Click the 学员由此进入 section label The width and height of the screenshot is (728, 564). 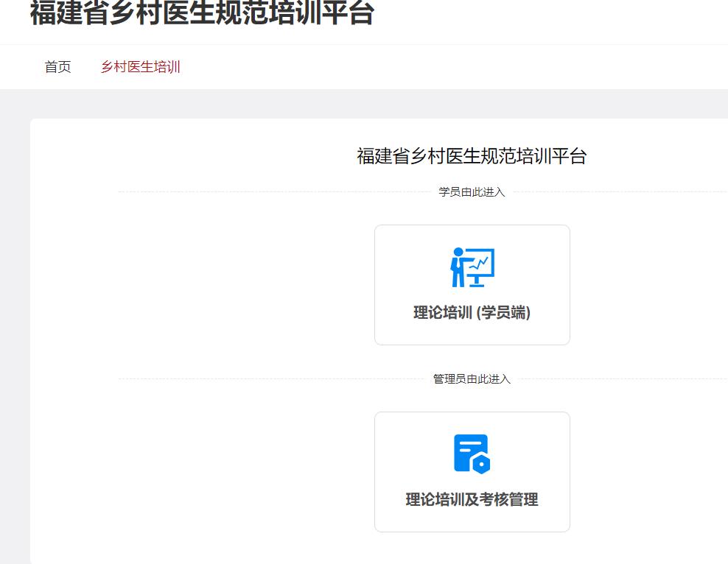[x=472, y=192]
